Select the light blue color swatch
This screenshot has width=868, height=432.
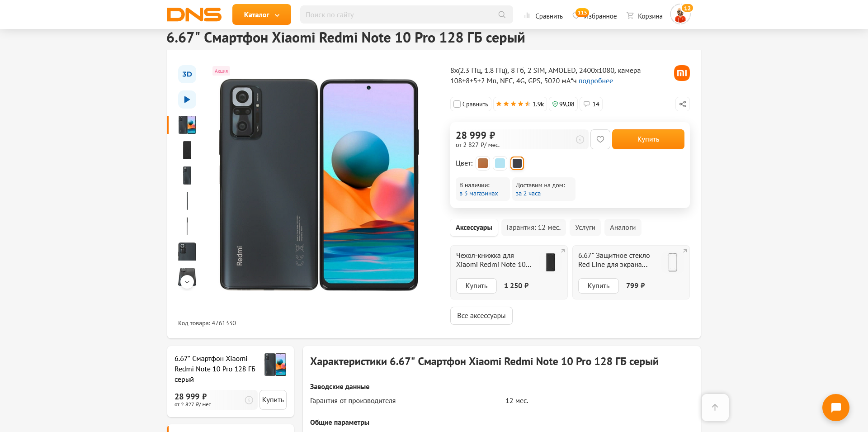(x=500, y=163)
